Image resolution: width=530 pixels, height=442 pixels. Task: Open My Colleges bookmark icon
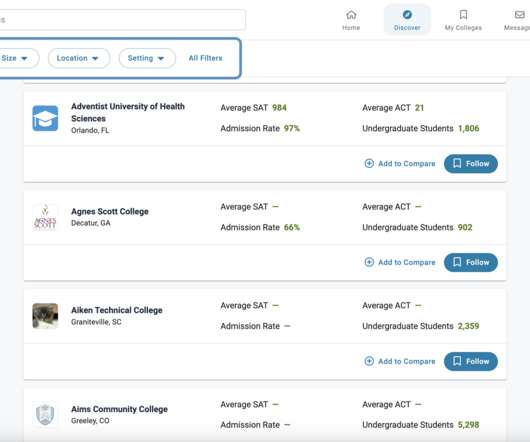(x=463, y=15)
